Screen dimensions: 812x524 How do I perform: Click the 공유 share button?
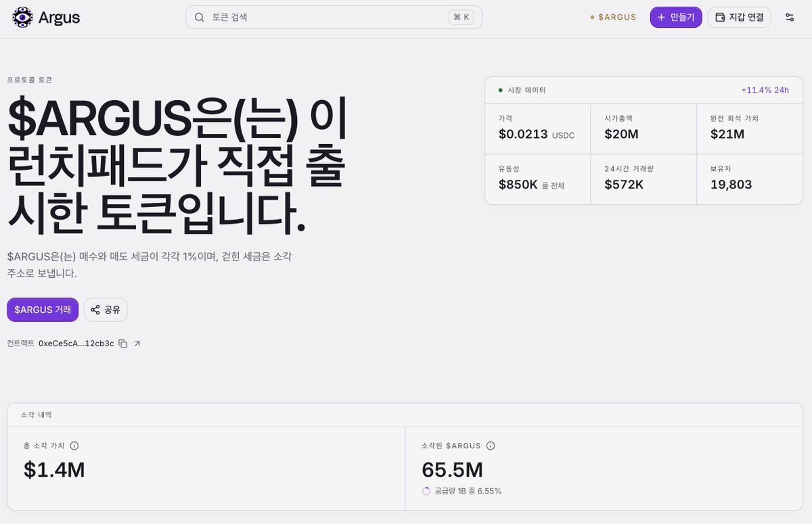[106, 310]
